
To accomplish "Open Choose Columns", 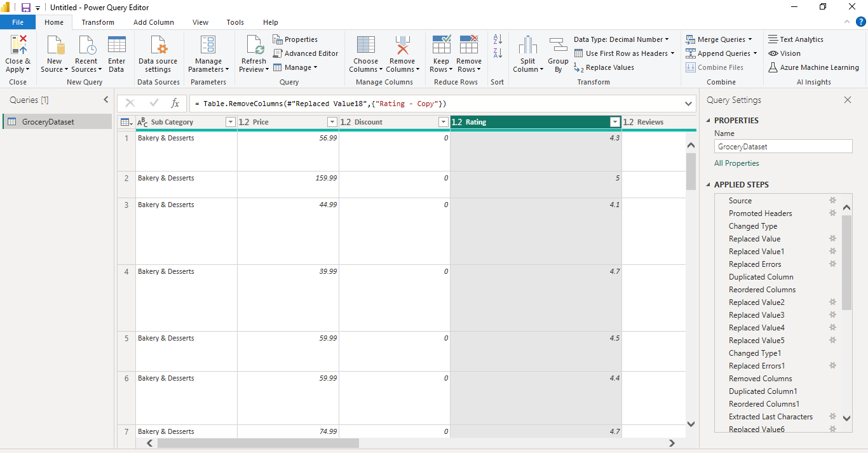I will tap(365, 54).
